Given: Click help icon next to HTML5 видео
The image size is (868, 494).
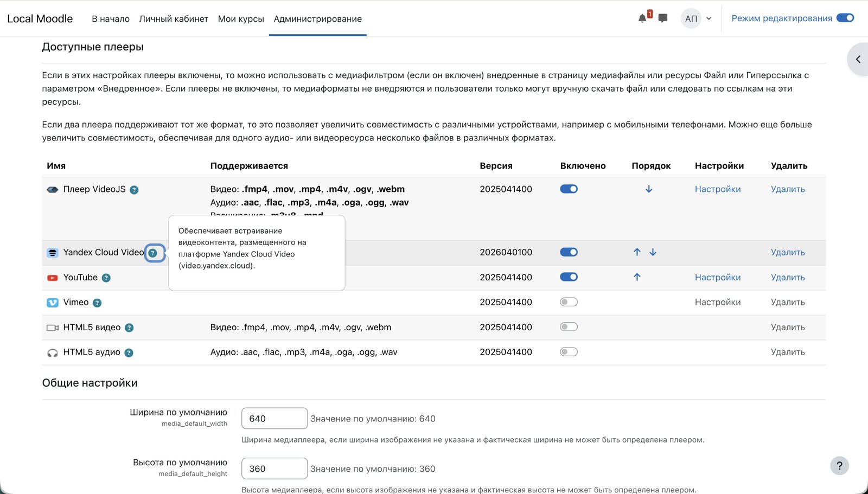Looking at the screenshot, I should (129, 328).
